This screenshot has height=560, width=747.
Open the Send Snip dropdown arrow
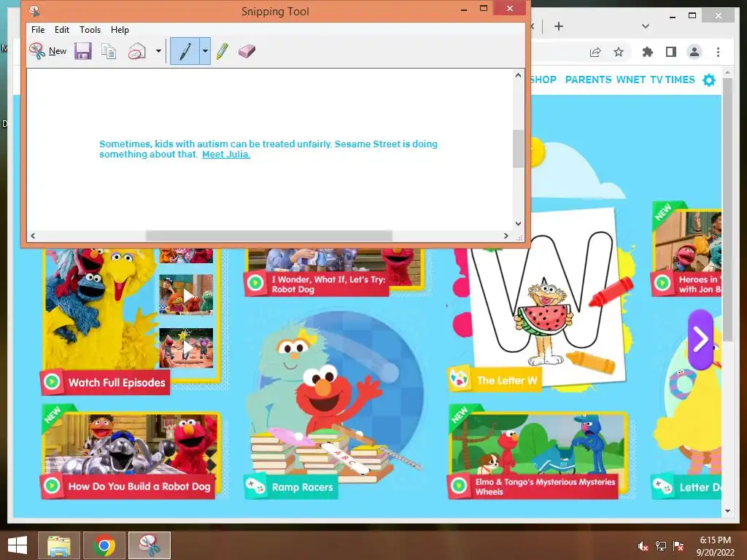tap(158, 51)
